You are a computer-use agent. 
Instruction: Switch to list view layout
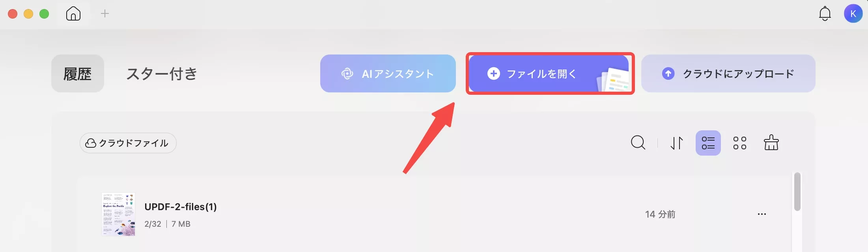click(708, 143)
